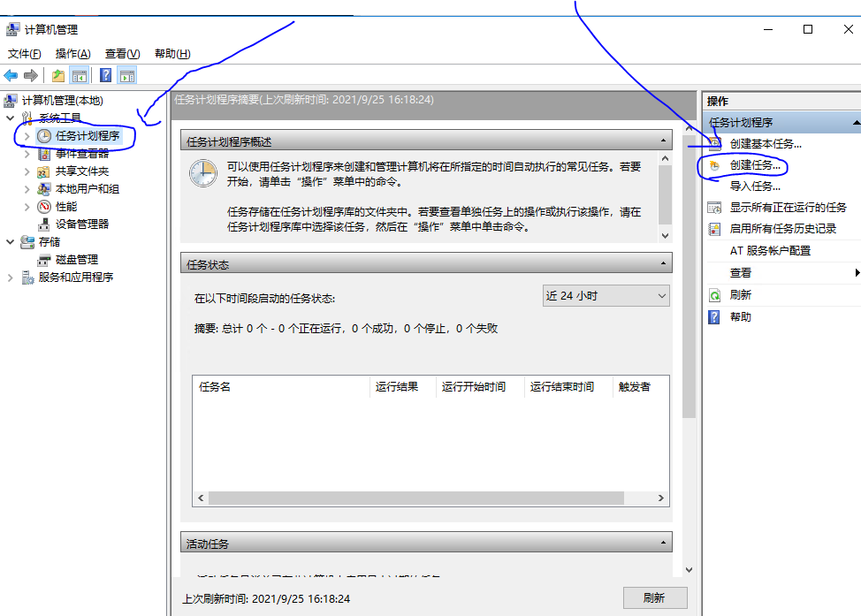Open the 操作 menu
861x616 pixels.
pos(71,53)
